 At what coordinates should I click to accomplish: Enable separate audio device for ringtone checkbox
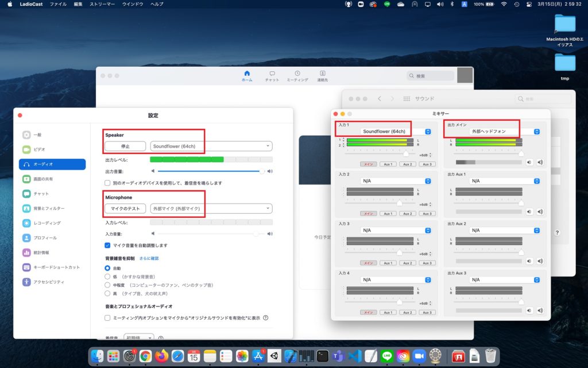click(107, 183)
